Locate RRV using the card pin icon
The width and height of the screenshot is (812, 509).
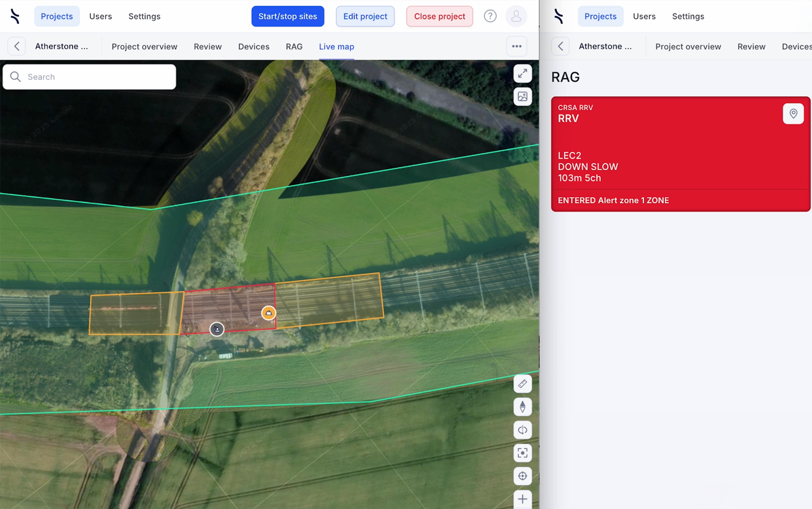pos(793,114)
